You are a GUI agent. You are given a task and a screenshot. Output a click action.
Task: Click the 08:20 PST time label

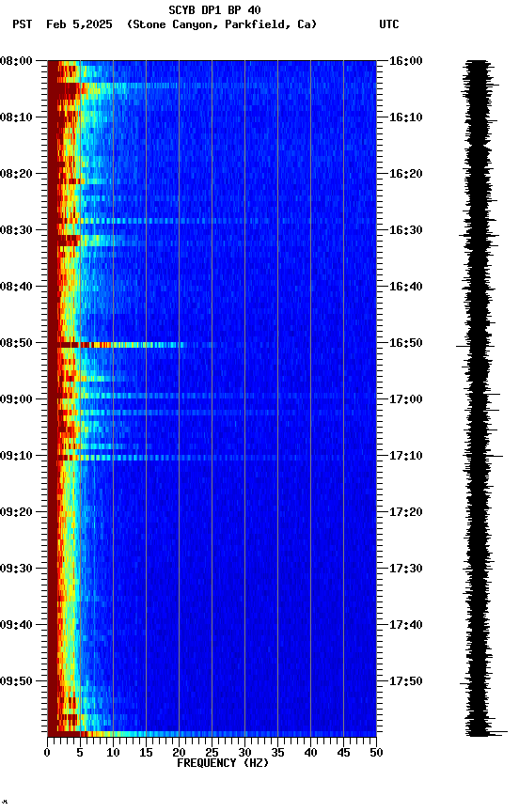coord(16,174)
